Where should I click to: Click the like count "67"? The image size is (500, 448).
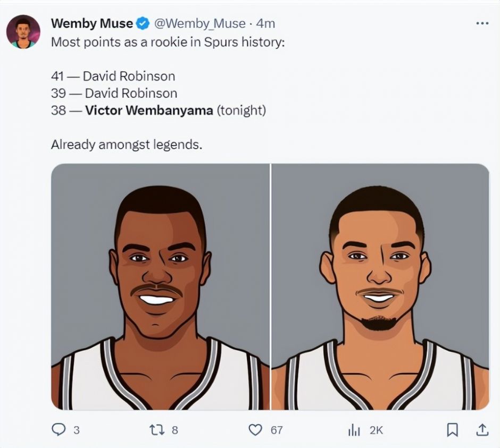[277, 430]
